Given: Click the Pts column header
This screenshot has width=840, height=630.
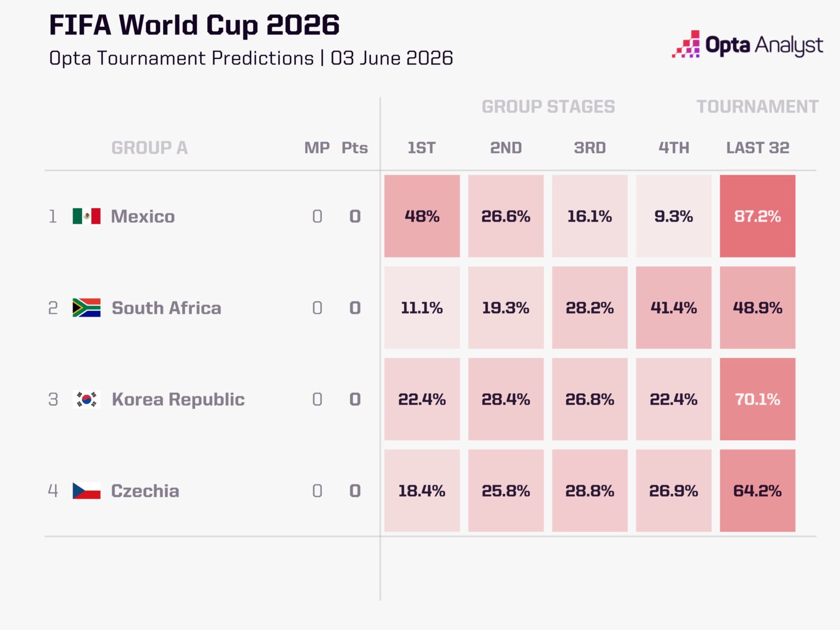Looking at the screenshot, I should pos(354,148).
